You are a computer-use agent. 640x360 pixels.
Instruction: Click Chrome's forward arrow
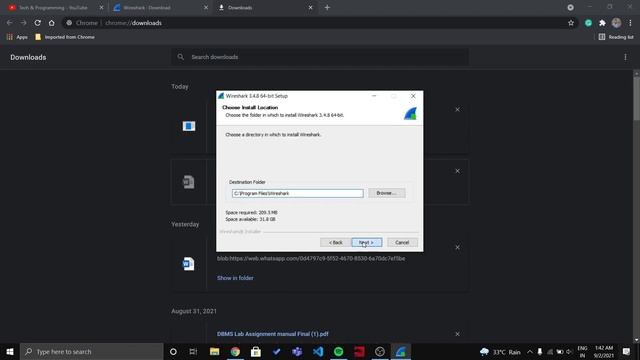[x=23, y=23]
